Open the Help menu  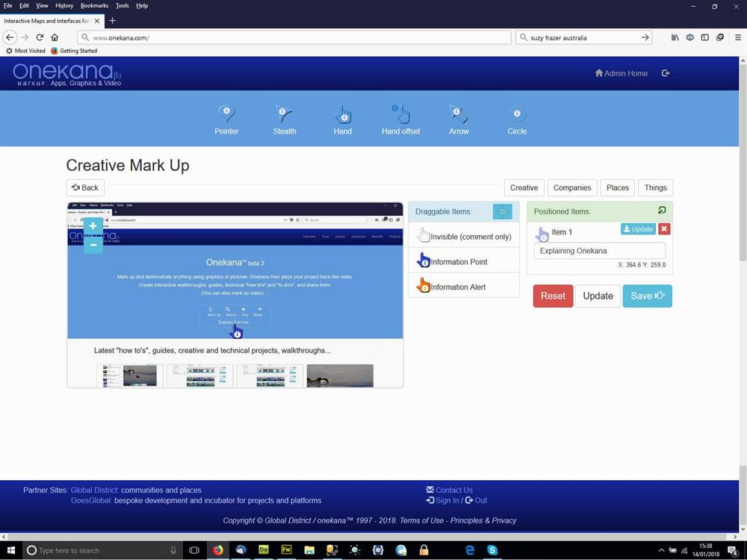tap(142, 6)
